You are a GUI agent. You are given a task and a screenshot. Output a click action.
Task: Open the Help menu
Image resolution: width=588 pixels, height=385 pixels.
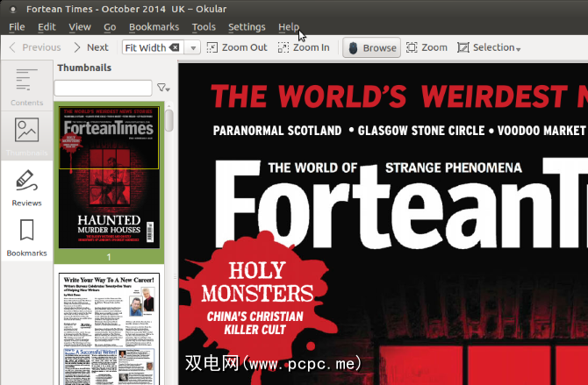289,27
